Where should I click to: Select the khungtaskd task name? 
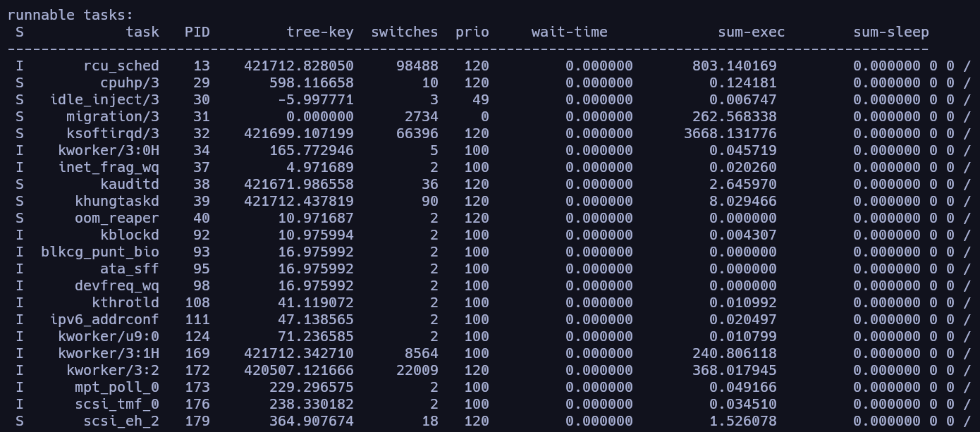click(x=117, y=201)
